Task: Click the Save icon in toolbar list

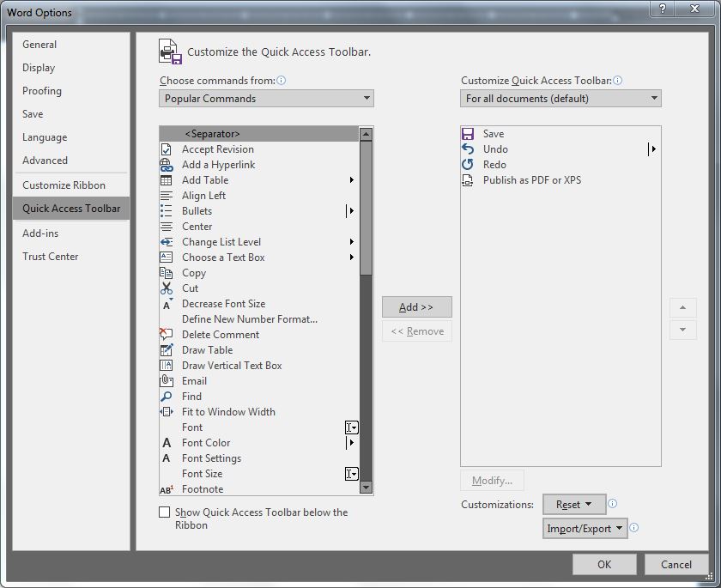Action: tap(468, 134)
